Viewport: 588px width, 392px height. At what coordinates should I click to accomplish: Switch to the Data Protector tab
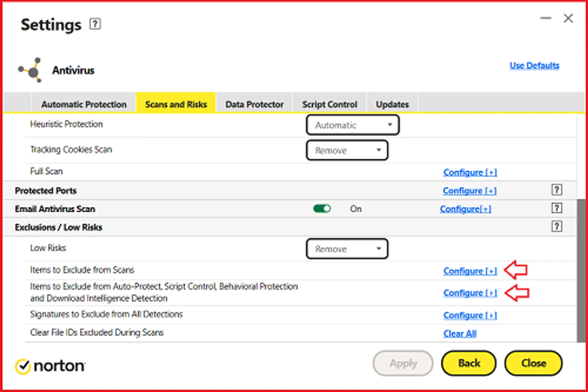[254, 104]
